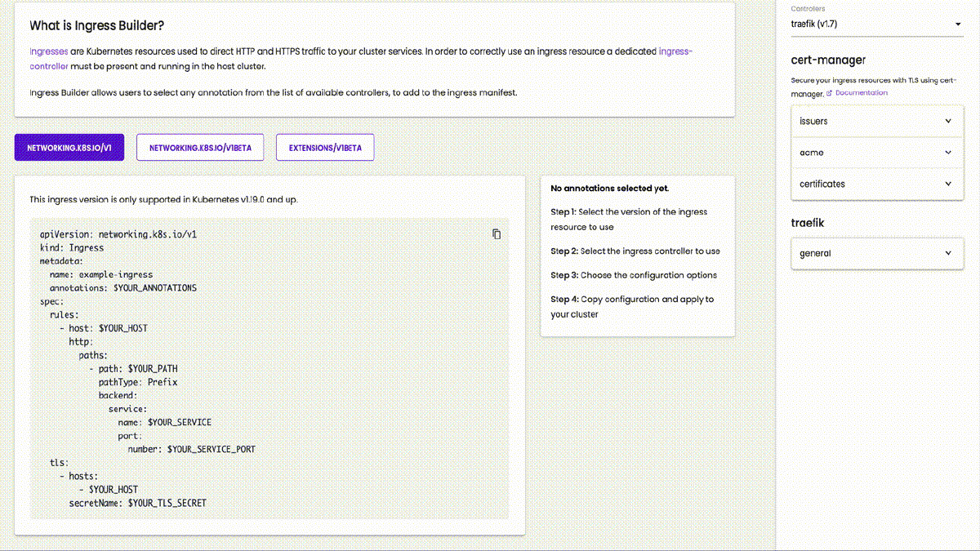Open the cert-manager Documentation link
This screenshot has width=980, height=551.
click(861, 93)
